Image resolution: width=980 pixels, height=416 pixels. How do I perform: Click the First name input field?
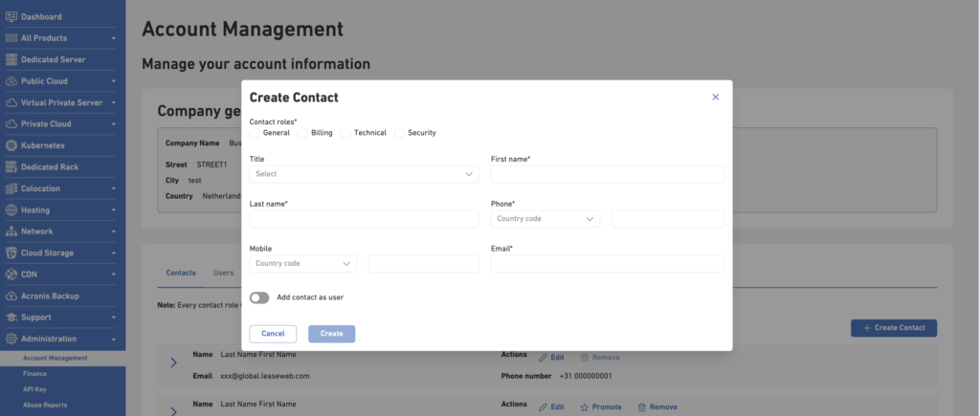(608, 174)
